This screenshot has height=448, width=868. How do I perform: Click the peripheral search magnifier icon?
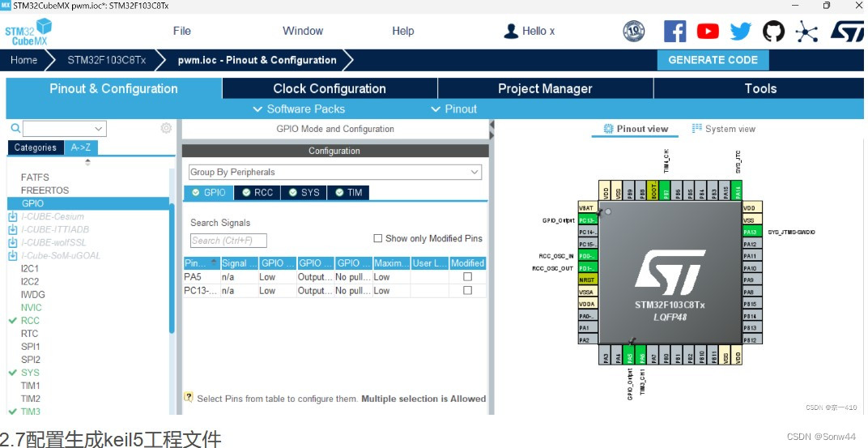[15, 129]
